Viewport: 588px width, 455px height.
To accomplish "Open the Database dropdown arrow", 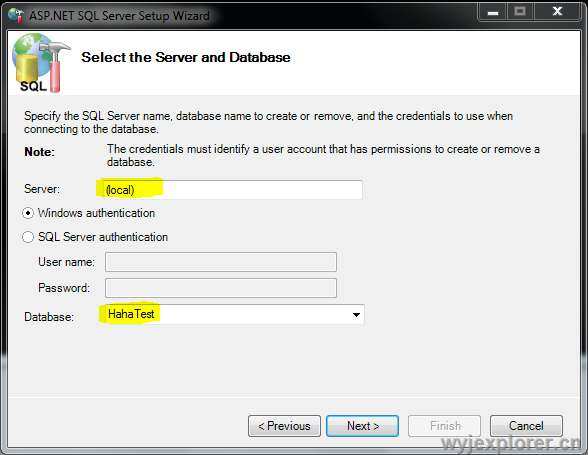I will (356, 315).
